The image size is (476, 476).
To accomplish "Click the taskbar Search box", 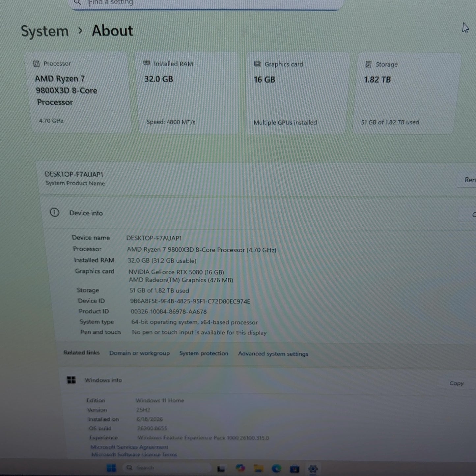I will coord(167,467).
